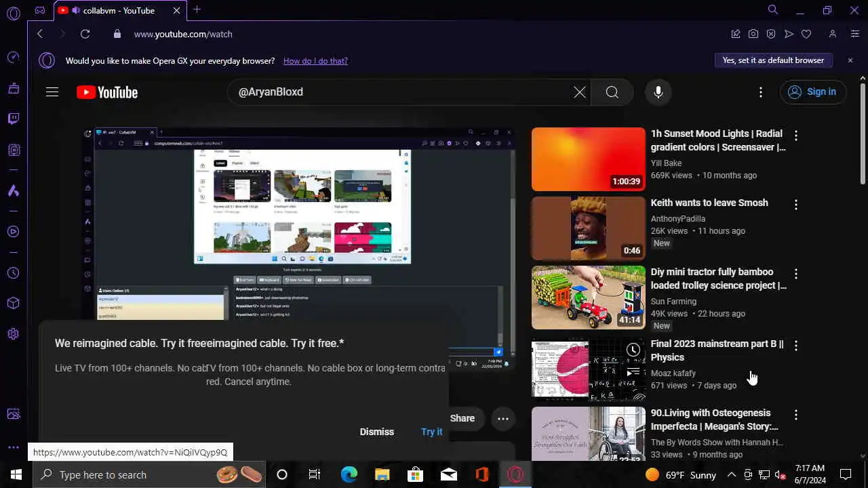Open Windows Start menu
Screen dimensions: 868x488
pyautogui.click(x=16, y=474)
